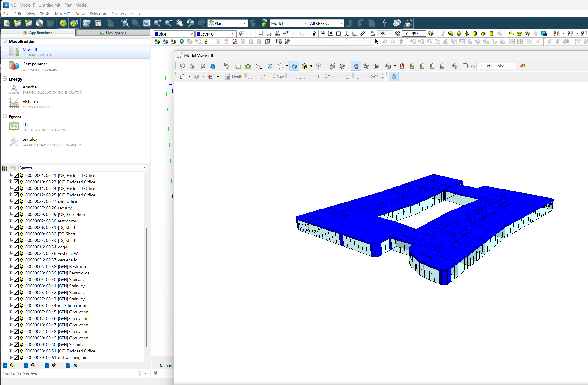This screenshot has height=385, width=588.
Task: Uncheck the 00.29-[OF] Reception space checkbox
Action: click(16, 214)
